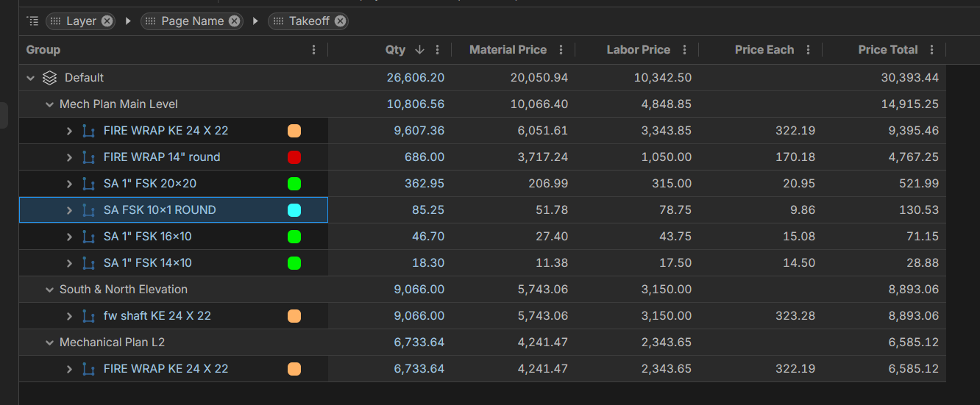The width and height of the screenshot is (980, 405).
Task: Select the fw shaft KE 24 X 22 row
Action: [x=157, y=316]
